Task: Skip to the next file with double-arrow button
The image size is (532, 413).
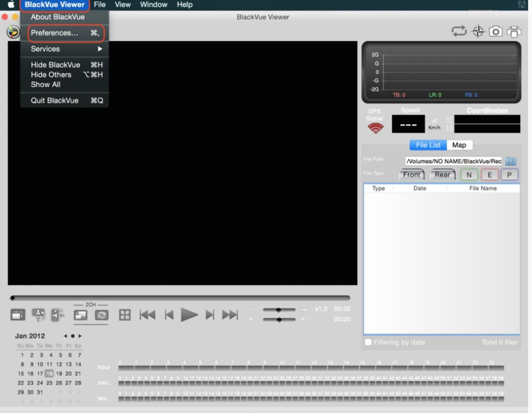Action: (230, 315)
